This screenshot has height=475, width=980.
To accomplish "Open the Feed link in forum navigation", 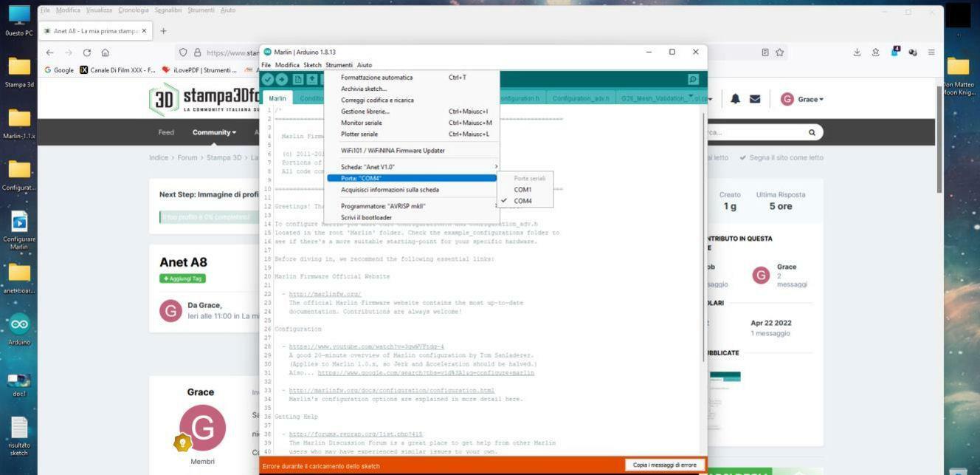I will click(166, 133).
